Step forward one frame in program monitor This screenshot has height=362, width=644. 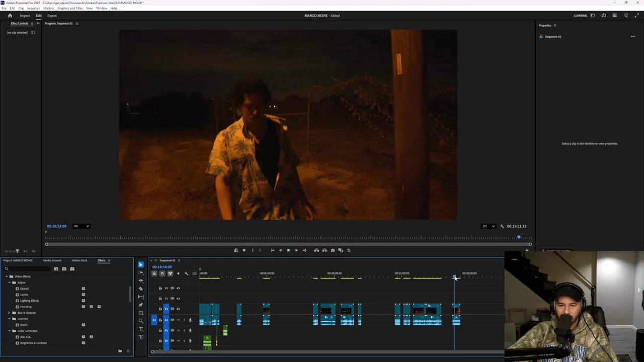[x=296, y=250]
